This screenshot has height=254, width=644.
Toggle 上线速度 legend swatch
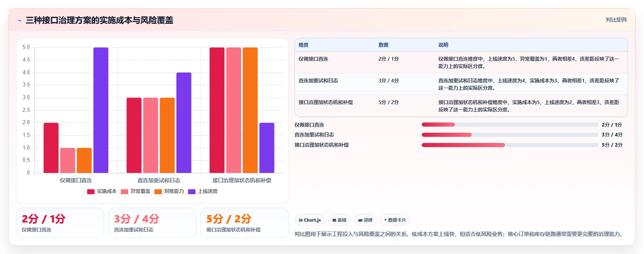192,192
